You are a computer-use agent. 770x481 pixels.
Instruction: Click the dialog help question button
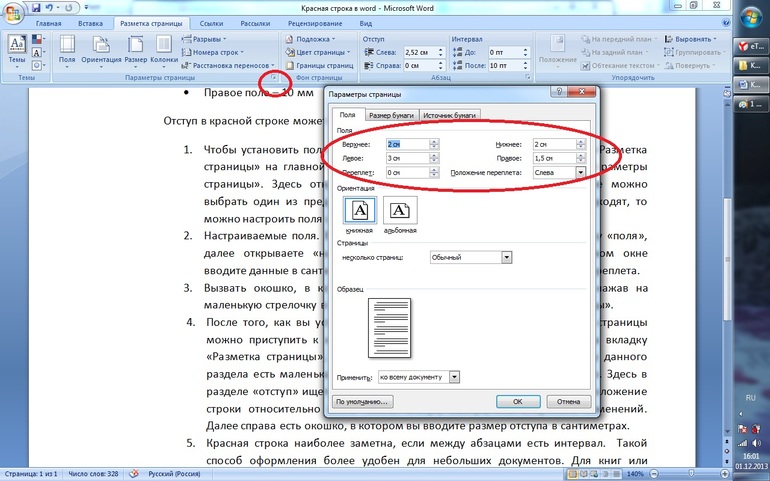pyautogui.click(x=558, y=92)
